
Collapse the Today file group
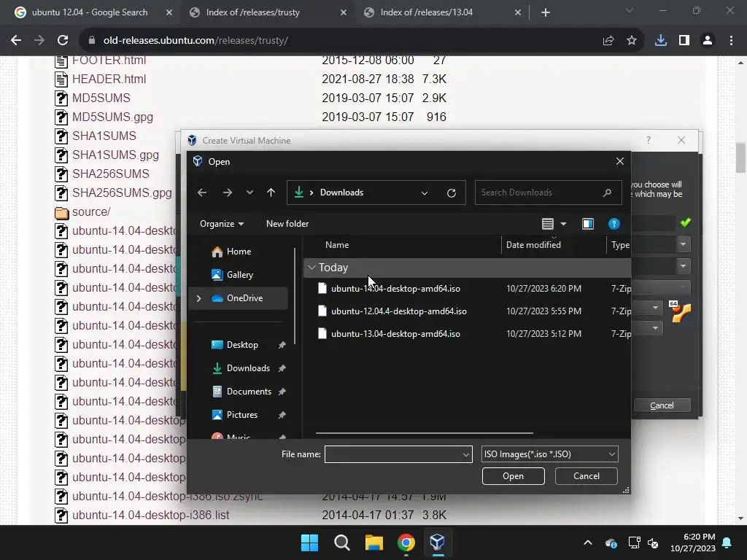[x=311, y=268]
